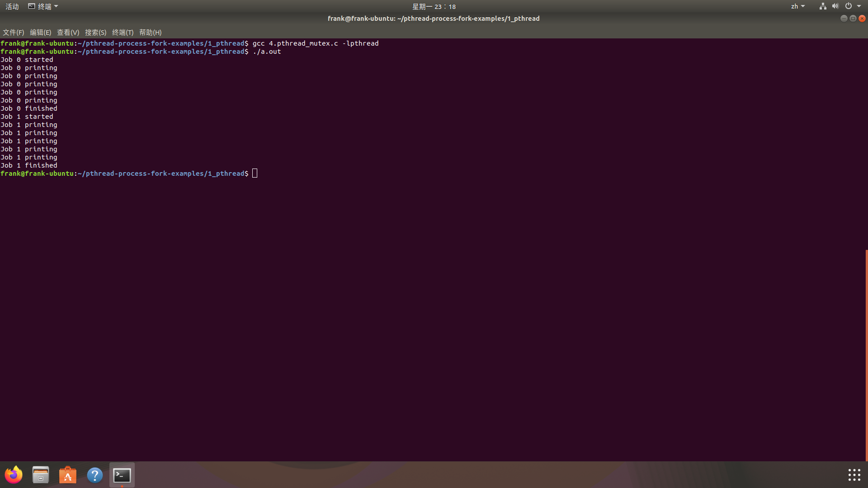
Task: Open the 搜索(S) menu
Action: coord(95,33)
